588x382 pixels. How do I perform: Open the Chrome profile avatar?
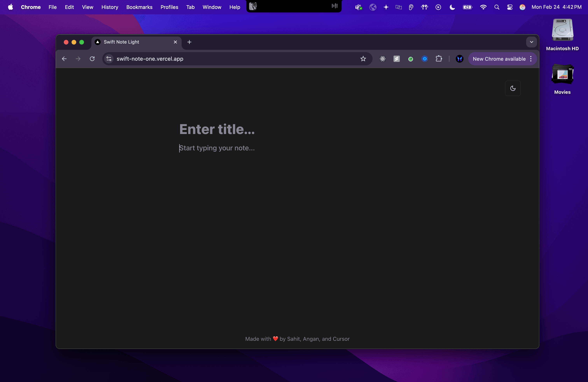(x=459, y=59)
